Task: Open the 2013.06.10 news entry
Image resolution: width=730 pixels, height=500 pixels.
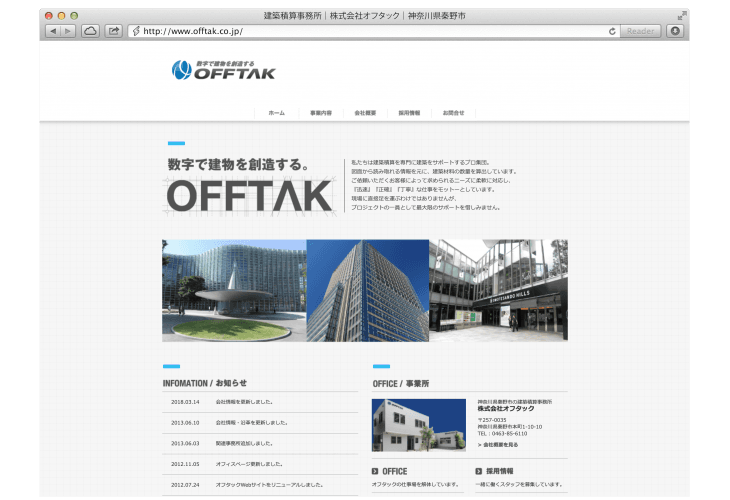Action: coord(260,423)
